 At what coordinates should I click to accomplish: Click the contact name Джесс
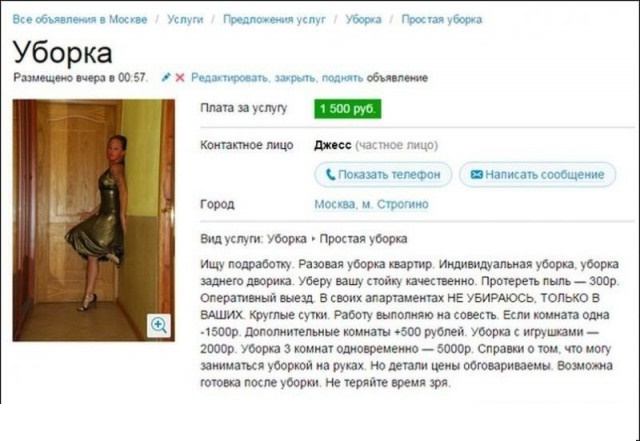pos(333,145)
